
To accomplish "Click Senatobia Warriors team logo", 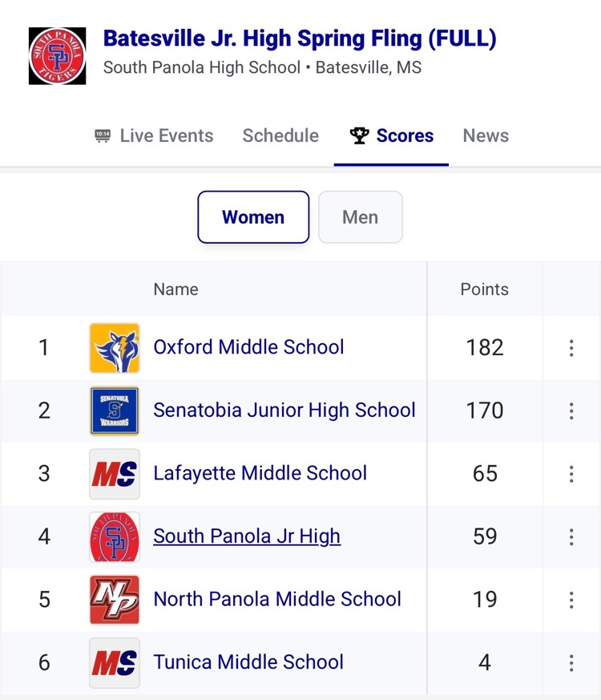I will tap(115, 411).
